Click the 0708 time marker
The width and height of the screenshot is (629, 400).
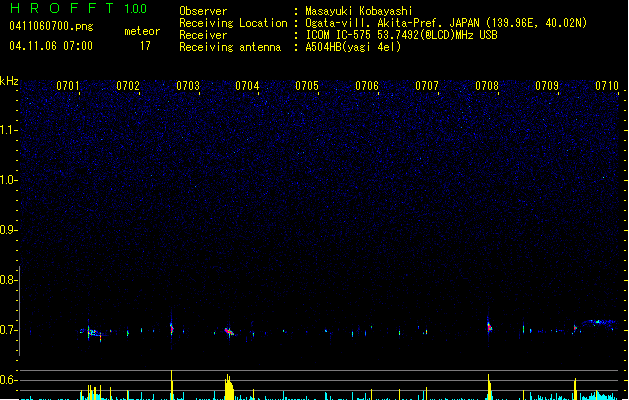[487, 86]
